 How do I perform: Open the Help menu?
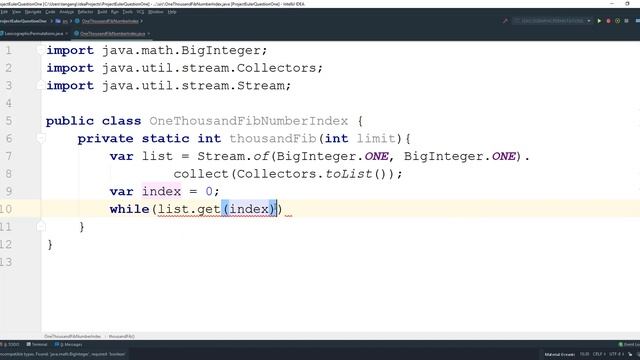[172, 12]
